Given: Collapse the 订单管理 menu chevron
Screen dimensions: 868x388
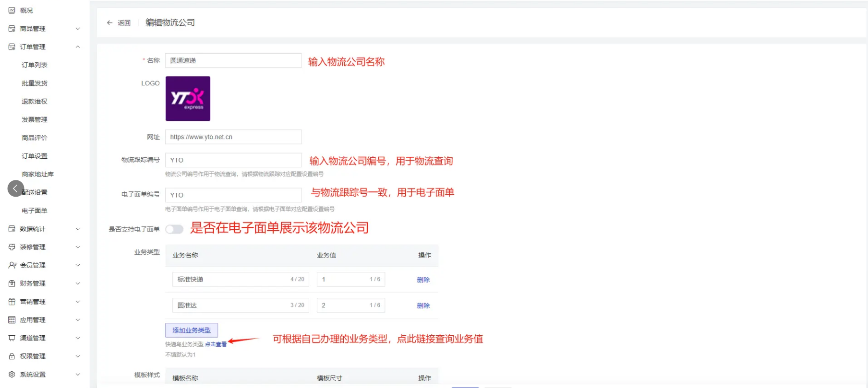Looking at the screenshot, I should [x=78, y=47].
